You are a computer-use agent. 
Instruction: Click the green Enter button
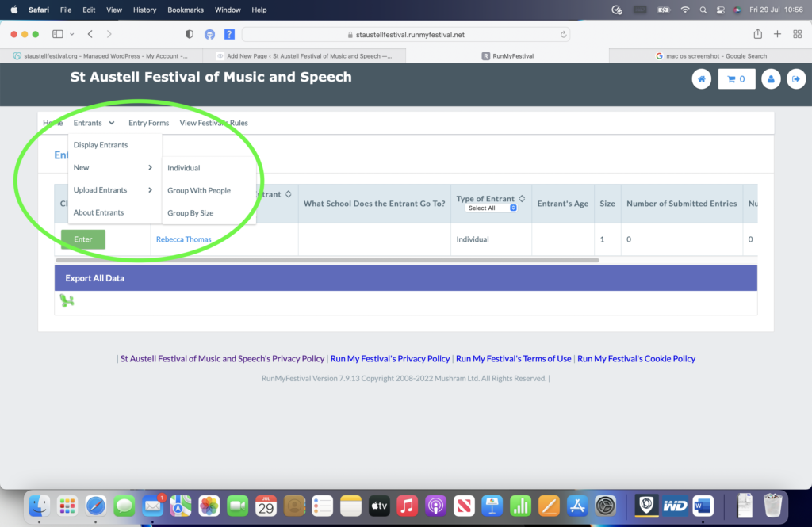point(82,239)
